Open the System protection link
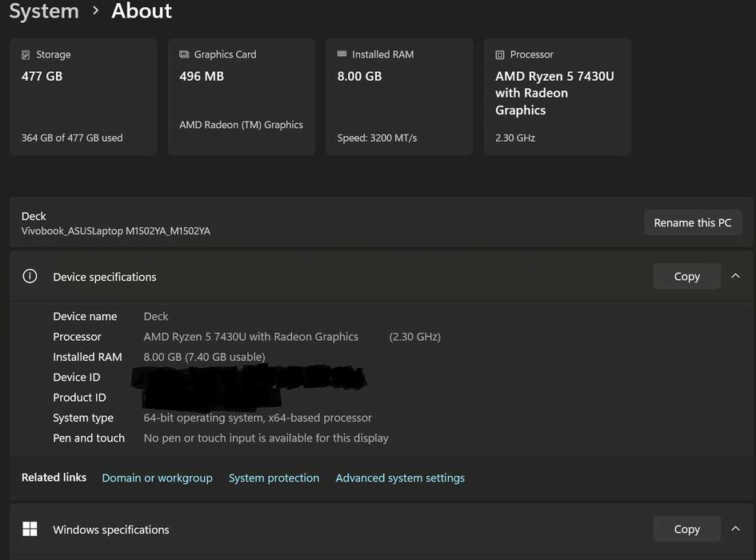This screenshot has height=560, width=756. 274,478
